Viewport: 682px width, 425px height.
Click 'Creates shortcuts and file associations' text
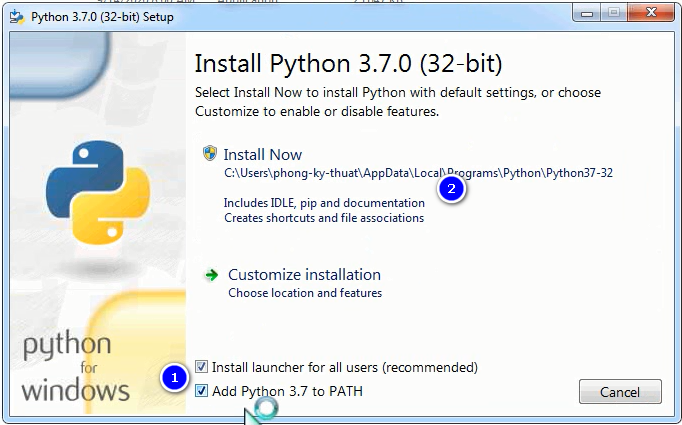324,218
